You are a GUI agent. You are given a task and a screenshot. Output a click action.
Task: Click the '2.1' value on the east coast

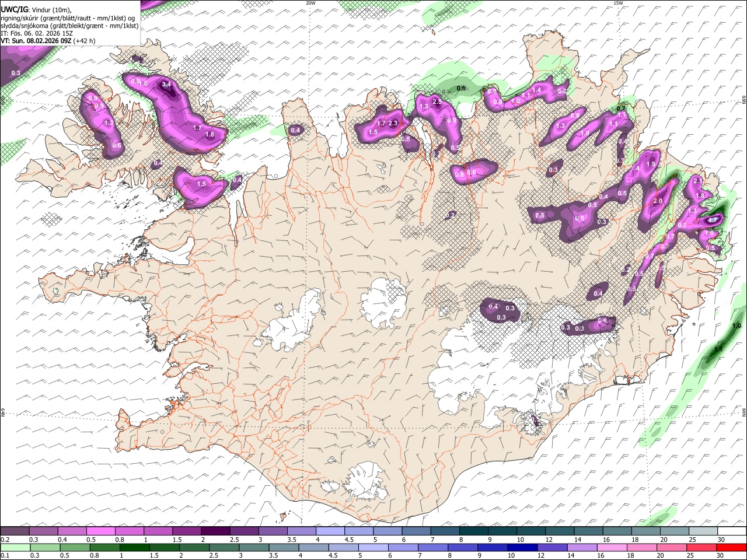(x=698, y=181)
